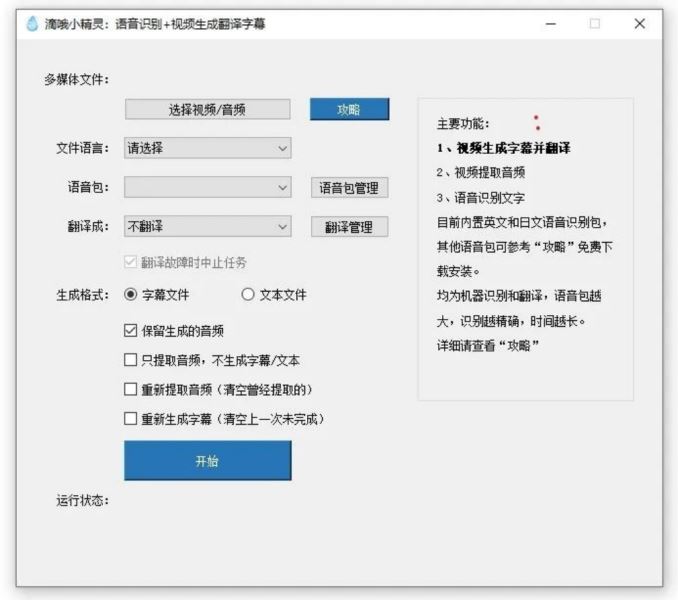Screen dimensions: 678x600
Task: Click the 文件语言 label
Action: coord(83,148)
